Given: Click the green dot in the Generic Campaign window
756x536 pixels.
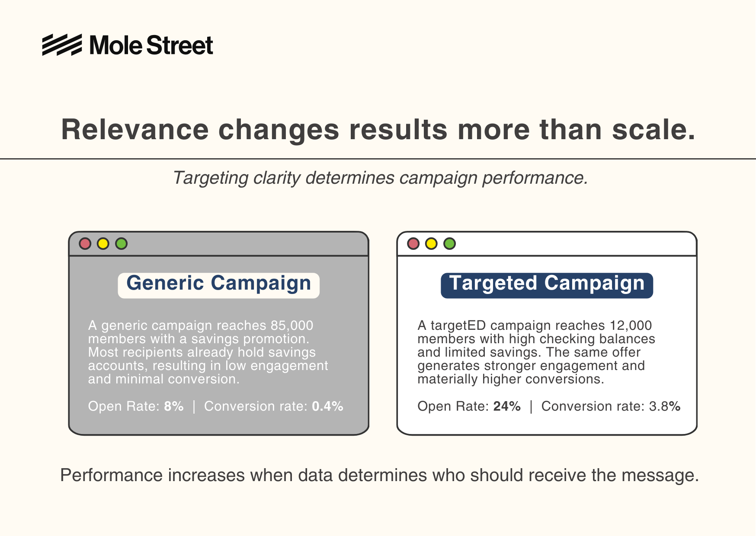Looking at the screenshot, I should click(122, 244).
